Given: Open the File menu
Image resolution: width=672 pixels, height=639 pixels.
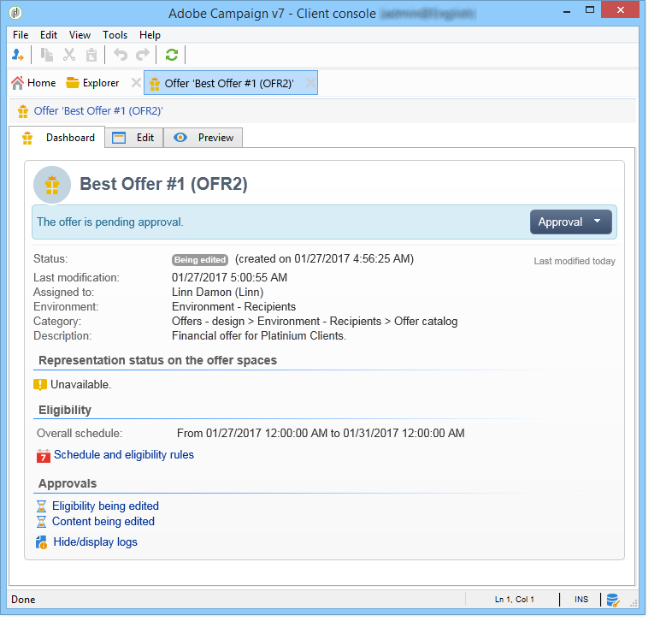Looking at the screenshot, I should pyautogui.click(x=21, y=35).
